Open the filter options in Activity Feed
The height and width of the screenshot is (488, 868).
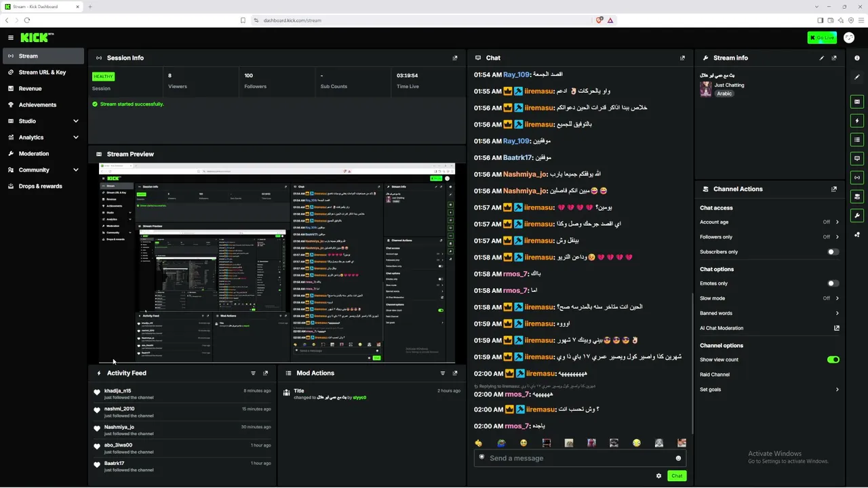pyautogui.click(x=254, y=373)
